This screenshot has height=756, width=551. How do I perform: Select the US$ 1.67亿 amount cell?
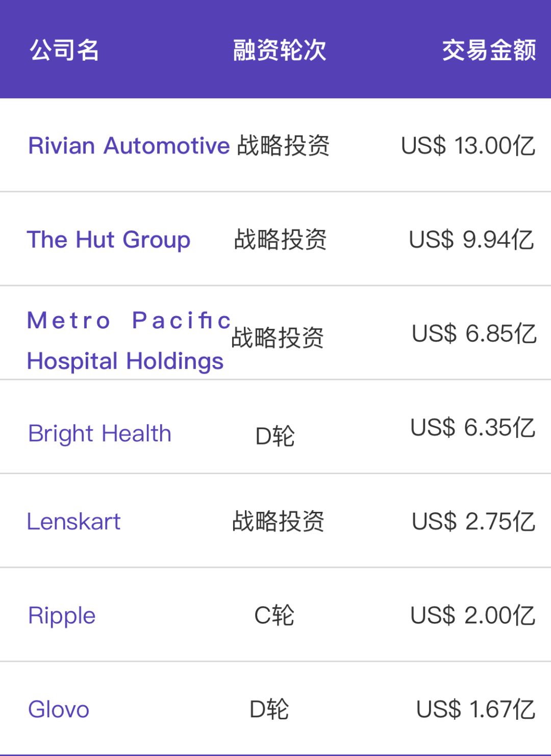tap(475, 709)
